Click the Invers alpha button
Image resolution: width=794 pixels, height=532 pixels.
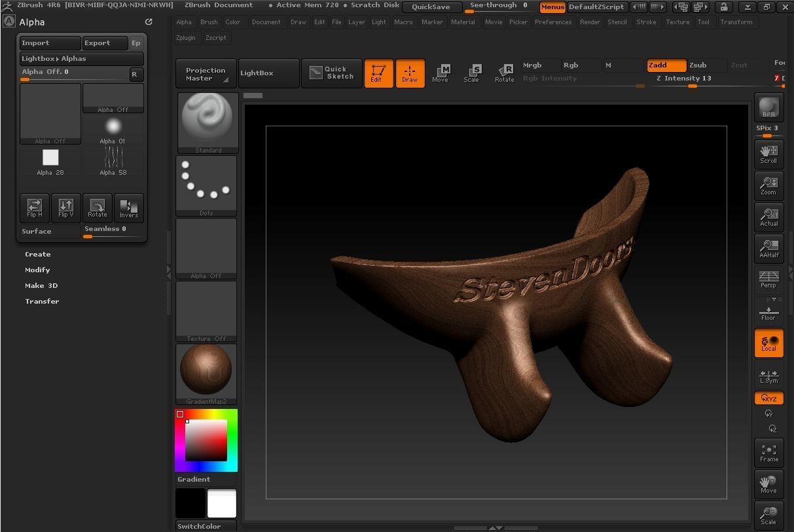pos(129,207)
